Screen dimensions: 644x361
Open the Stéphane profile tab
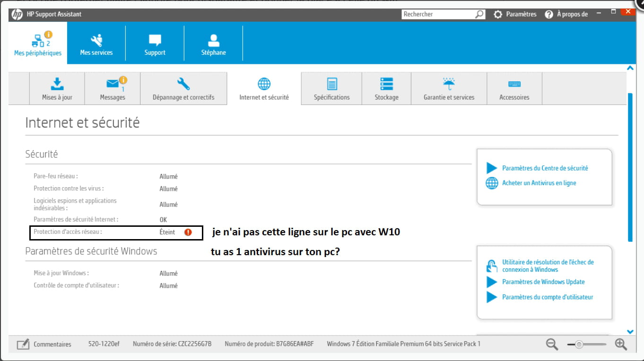(213, 44)
